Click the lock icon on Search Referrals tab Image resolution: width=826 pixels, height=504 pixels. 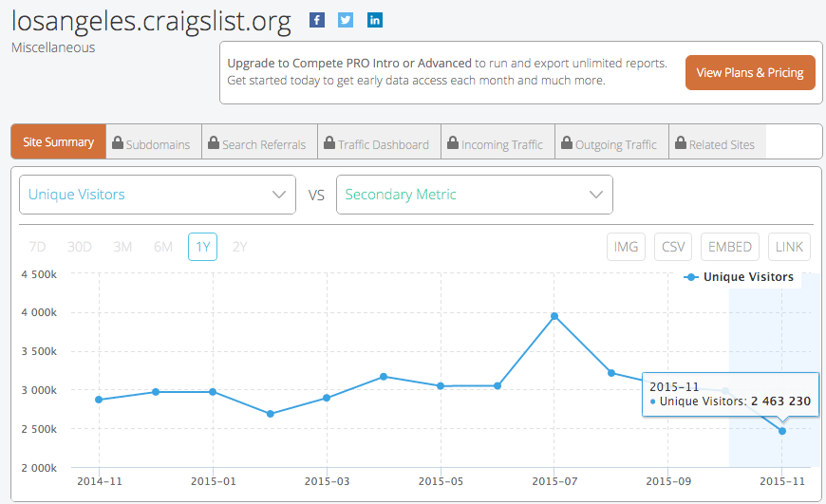(214, 142)
